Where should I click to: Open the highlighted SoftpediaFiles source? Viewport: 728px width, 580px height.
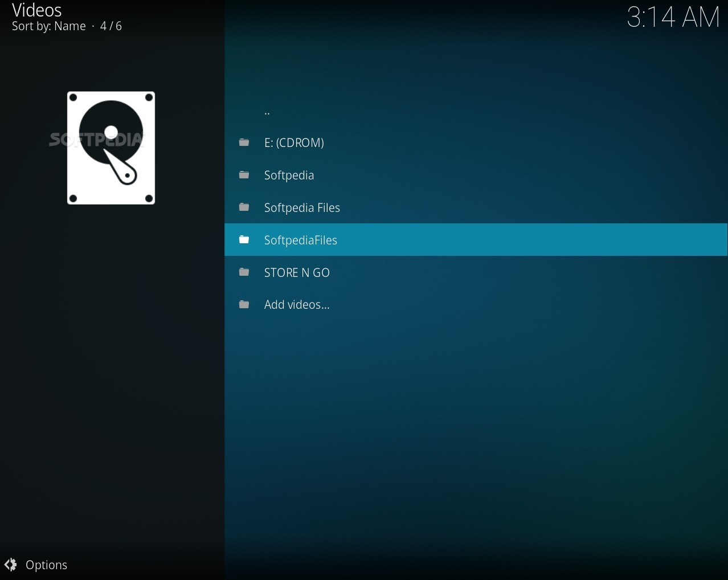(476, 240)
